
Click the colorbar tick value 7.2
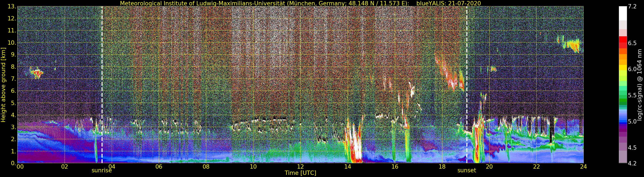[x=632, y=7]
